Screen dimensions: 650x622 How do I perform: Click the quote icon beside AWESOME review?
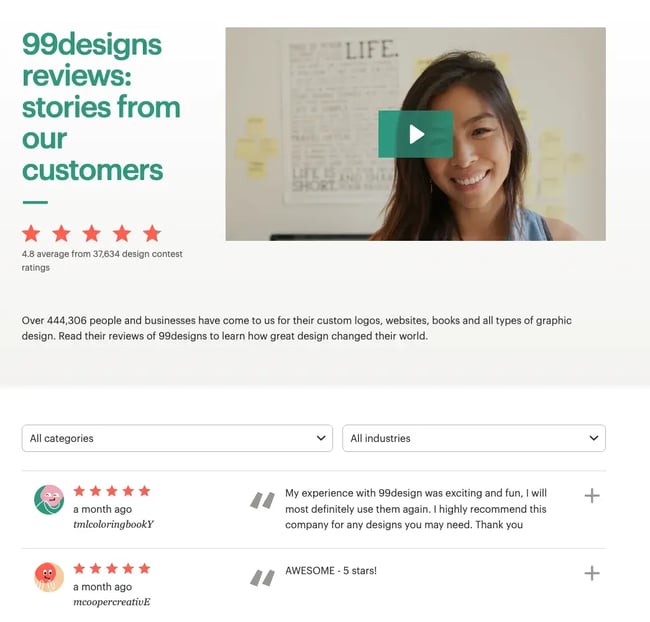click(262, 577)
